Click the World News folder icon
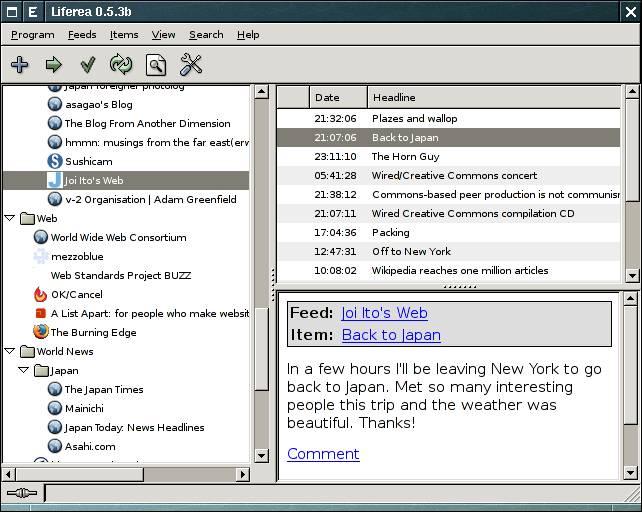Viewport: 642px width, 512px height. tap(27, 351)
